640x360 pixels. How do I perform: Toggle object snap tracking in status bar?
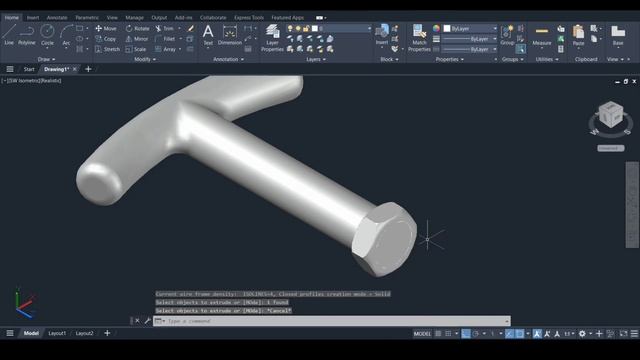509,333
